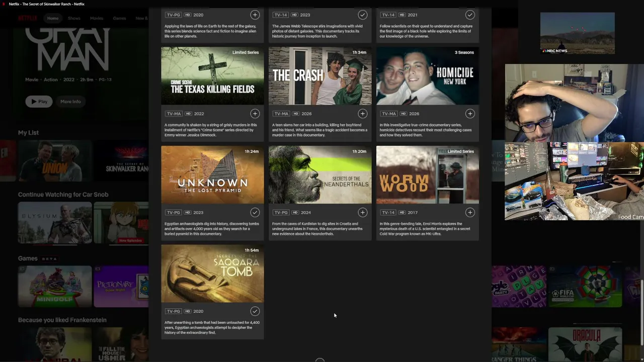The width and height of the screenshot is (644, 362).
Task: Click the Wormwood description about MK-Ultra
Action: 425,229
